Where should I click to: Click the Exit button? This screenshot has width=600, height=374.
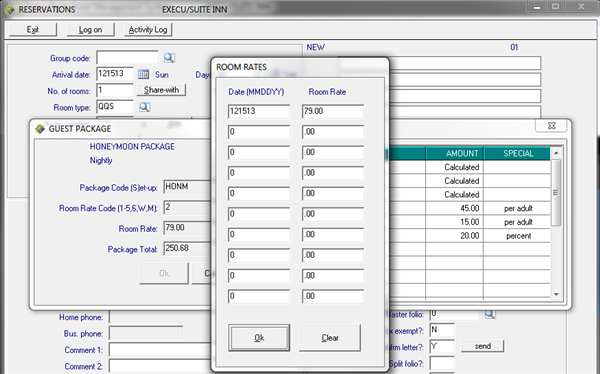(x=33, y=29)
